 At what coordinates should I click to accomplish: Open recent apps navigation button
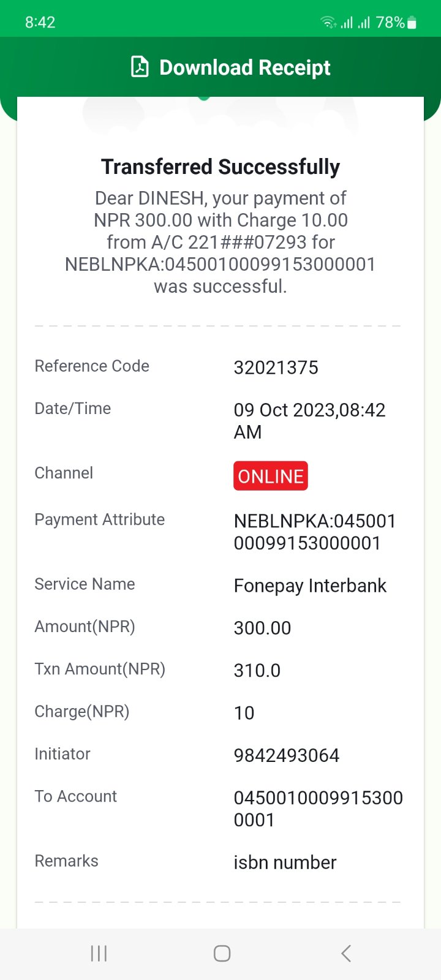99,953
